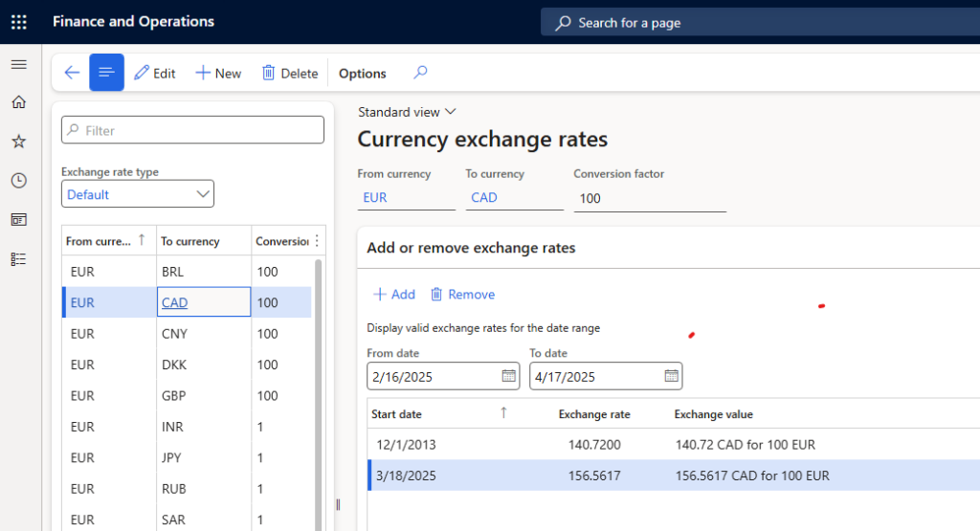Open Workspaces icon in sidebar

(19, 220)
